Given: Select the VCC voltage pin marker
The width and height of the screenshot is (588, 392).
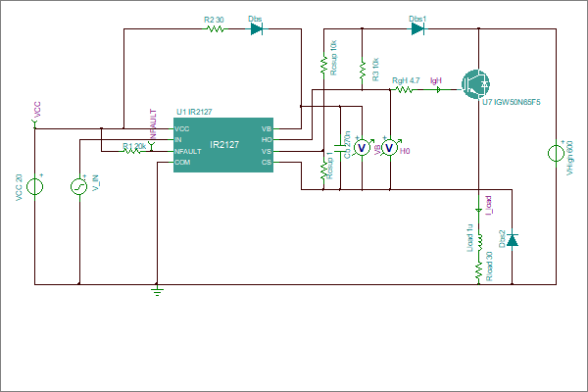Looking at the screenshot, I should pyautogui.click(x=35, y=123).
